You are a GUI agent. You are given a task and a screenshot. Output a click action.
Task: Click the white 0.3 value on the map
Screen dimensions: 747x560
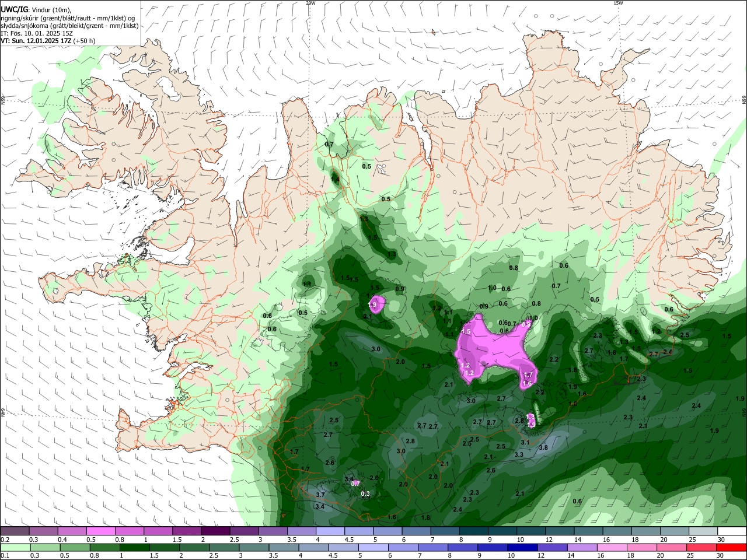click(365, 494)
